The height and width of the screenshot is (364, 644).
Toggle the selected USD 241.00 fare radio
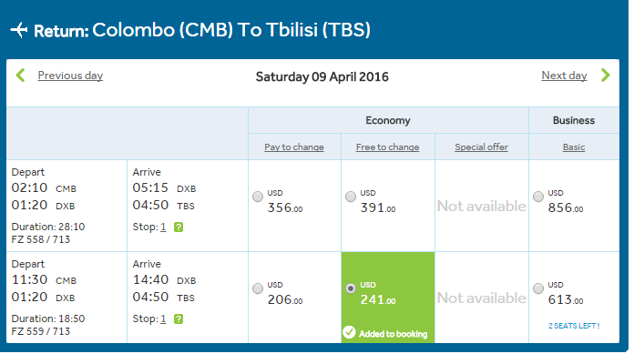351,288
